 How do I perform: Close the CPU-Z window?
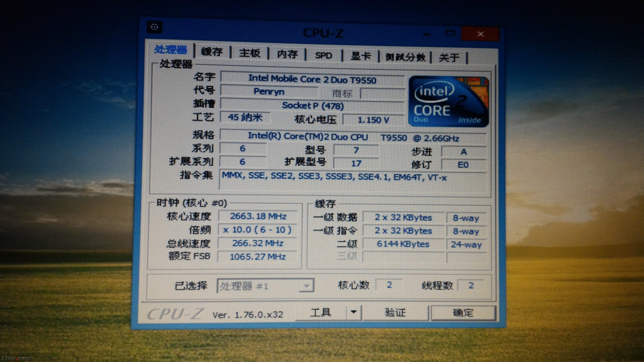[x=480, y=34]
